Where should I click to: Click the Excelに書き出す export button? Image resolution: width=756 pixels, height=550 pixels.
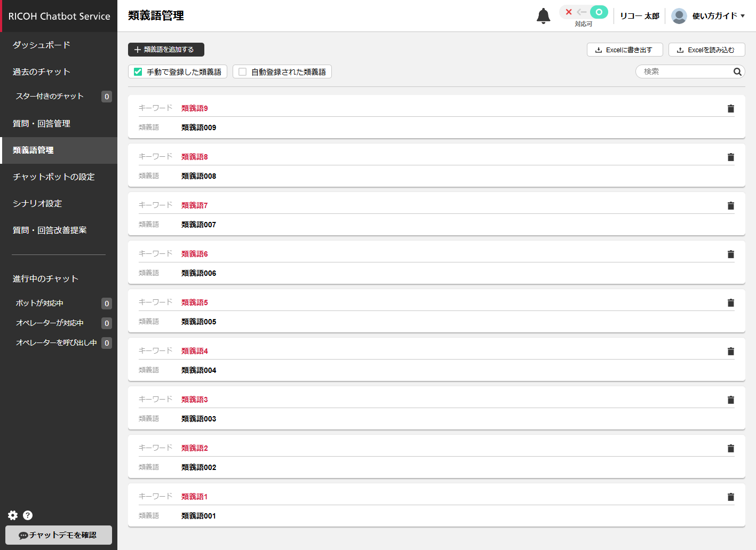624,50
